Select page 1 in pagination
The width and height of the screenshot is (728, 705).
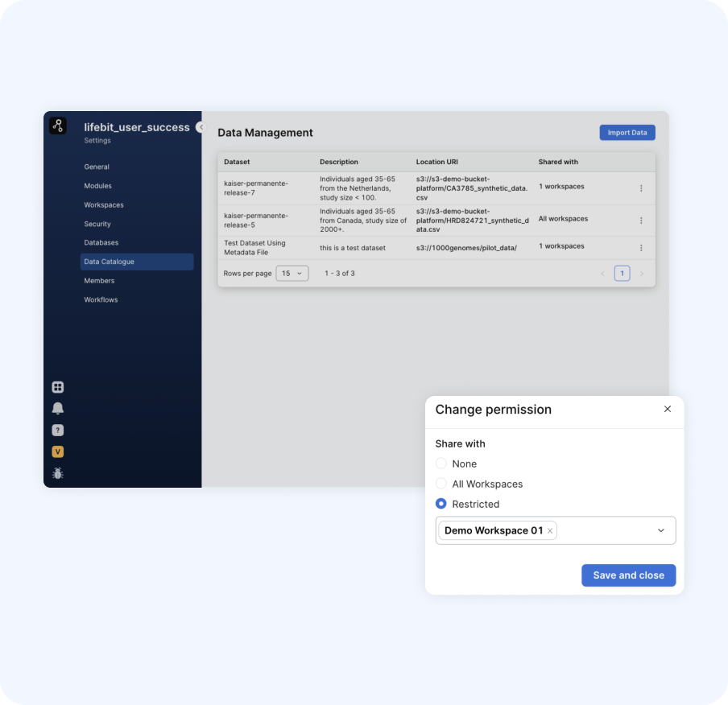pos(623,274)
